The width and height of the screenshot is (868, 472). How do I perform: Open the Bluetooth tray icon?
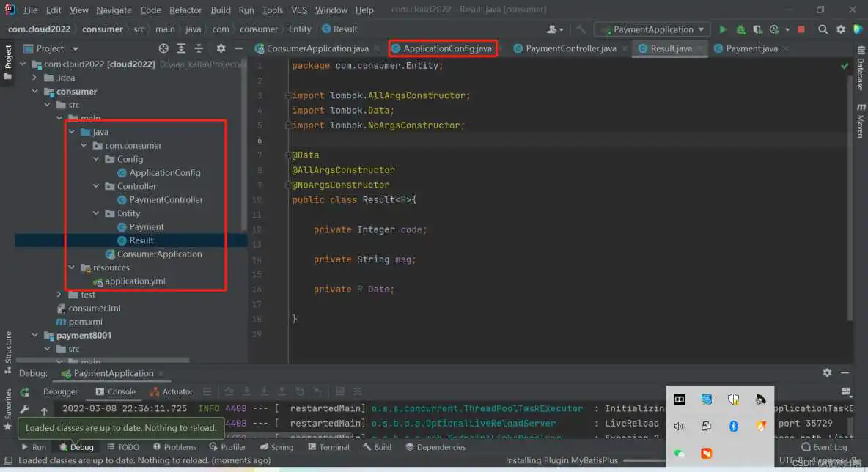click(733, 426)
